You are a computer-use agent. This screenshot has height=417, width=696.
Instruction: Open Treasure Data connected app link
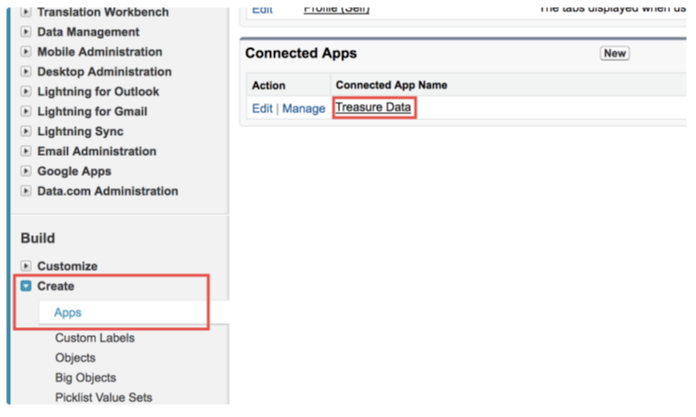click(x=373, y=108)
